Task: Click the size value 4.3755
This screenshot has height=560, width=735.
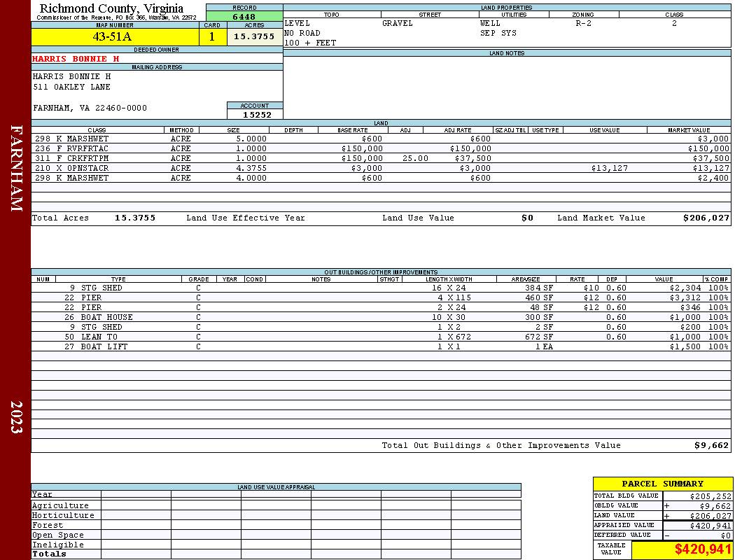Action: point(251,168)
